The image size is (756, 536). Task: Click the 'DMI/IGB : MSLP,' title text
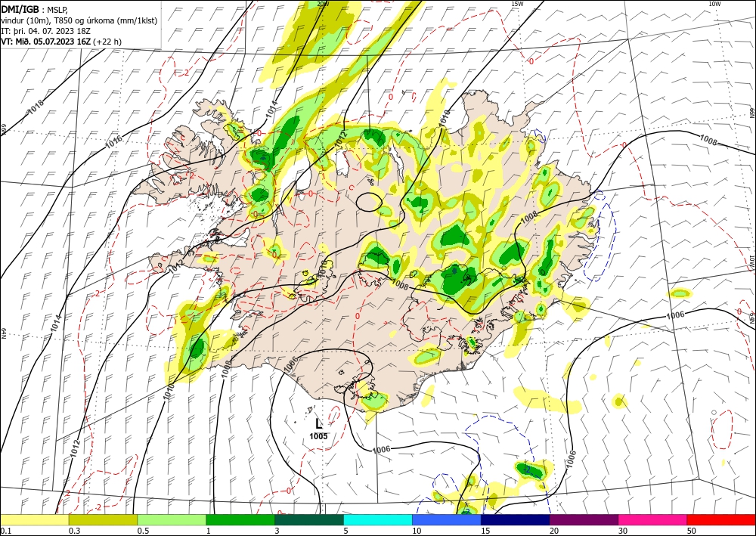pos(34,9)
